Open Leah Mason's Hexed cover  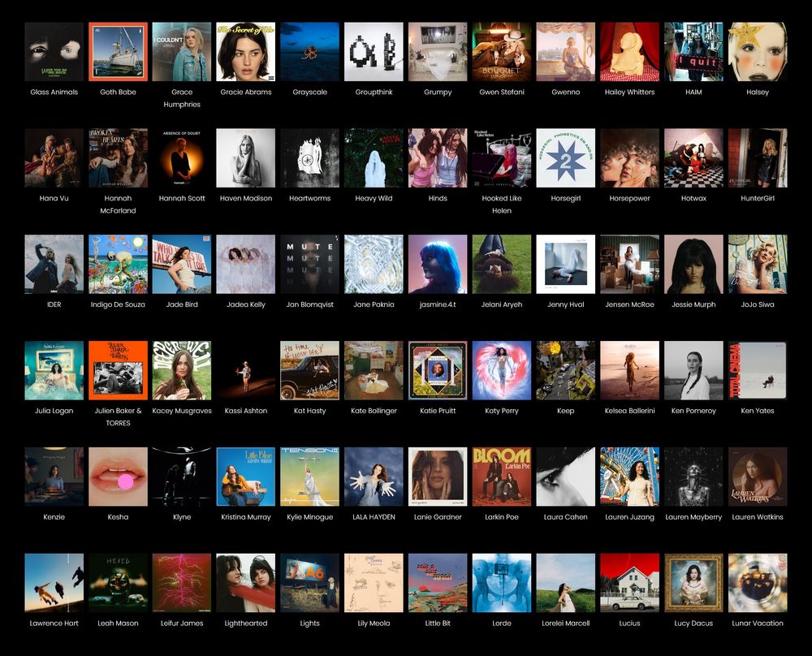tap(118, 583)
